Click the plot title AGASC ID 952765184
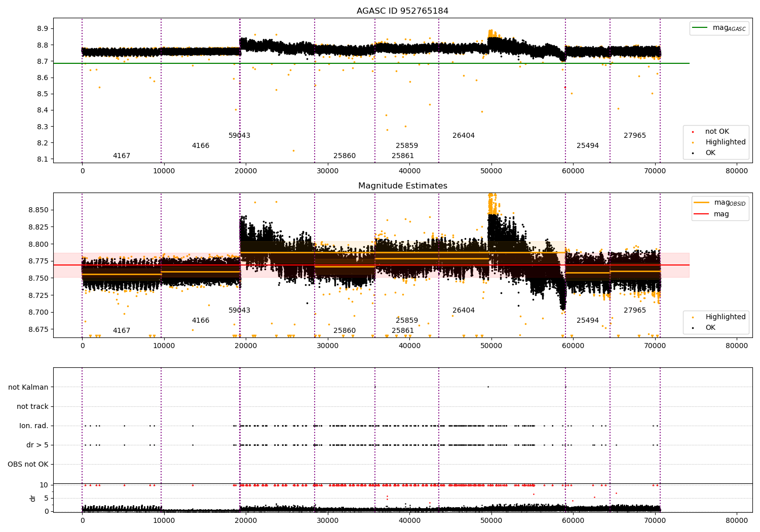This screenshot has height=532, width=760. 402,11
